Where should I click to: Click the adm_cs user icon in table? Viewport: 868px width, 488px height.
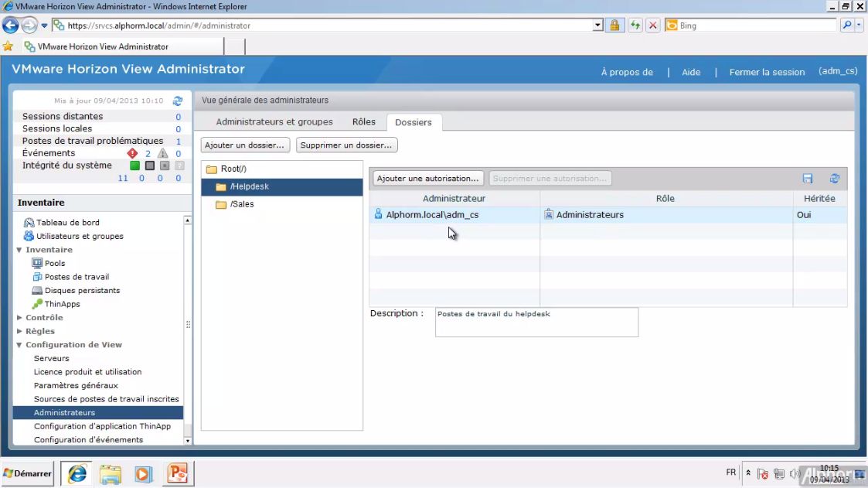tap(378, 213)
